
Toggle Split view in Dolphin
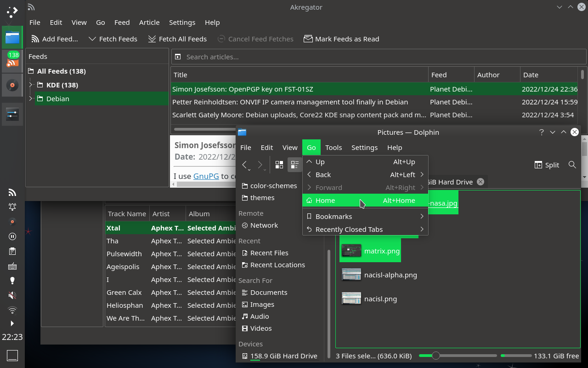(x=547, y=165)
